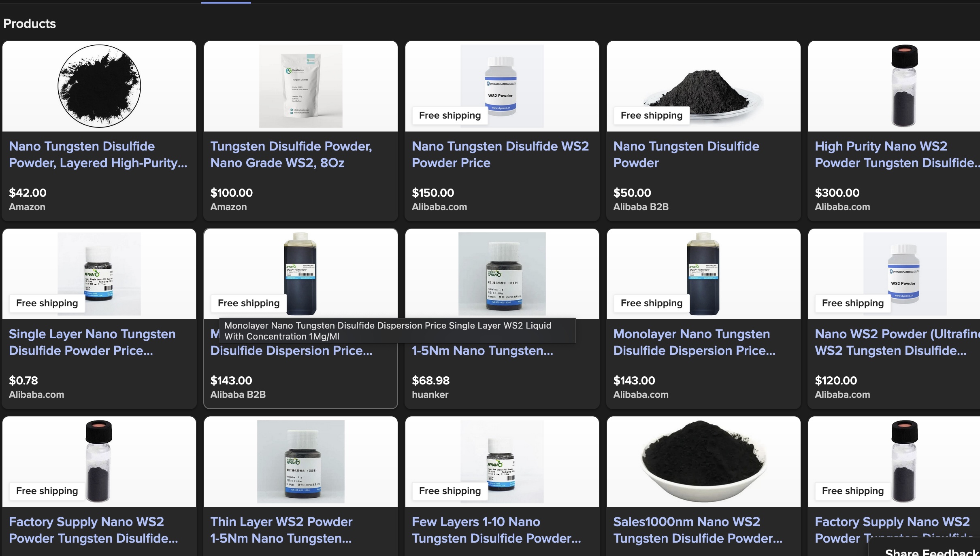Click Free shipping badge on $0.78 product

[47, 303]
